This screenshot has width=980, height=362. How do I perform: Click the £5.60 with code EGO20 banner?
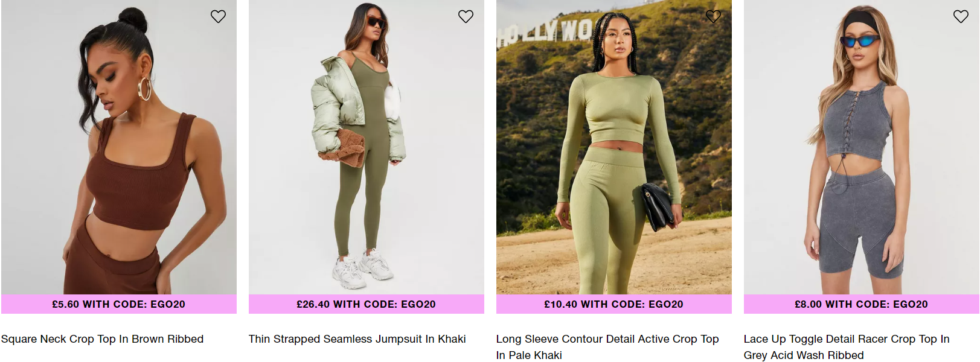(x=119, y=304)
